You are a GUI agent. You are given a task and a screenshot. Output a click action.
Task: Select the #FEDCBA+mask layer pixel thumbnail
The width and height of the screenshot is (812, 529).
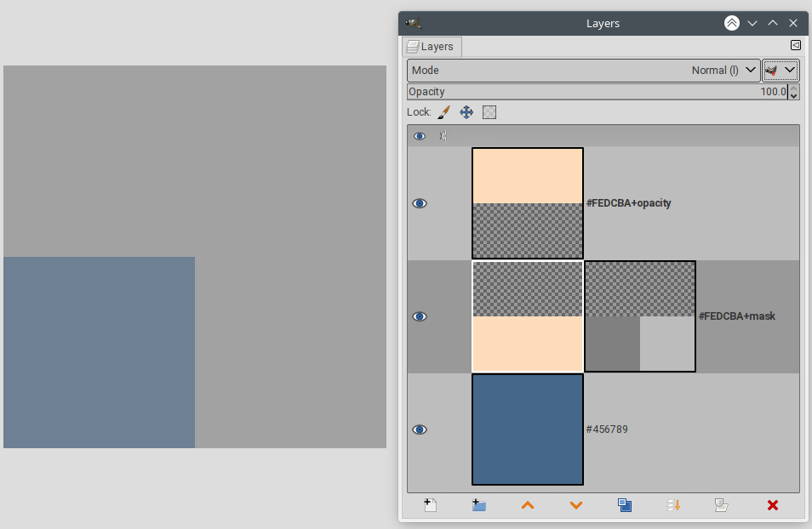(x=528, y=316)
